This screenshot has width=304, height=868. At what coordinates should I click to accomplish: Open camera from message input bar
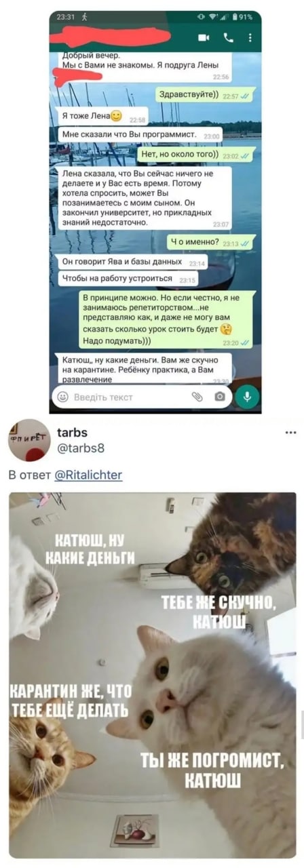click(219, 397)
